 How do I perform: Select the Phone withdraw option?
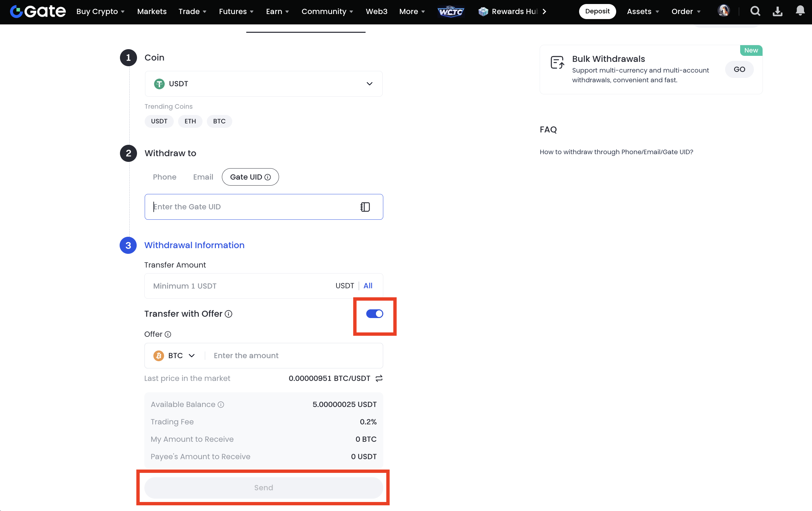click(164, 177)
